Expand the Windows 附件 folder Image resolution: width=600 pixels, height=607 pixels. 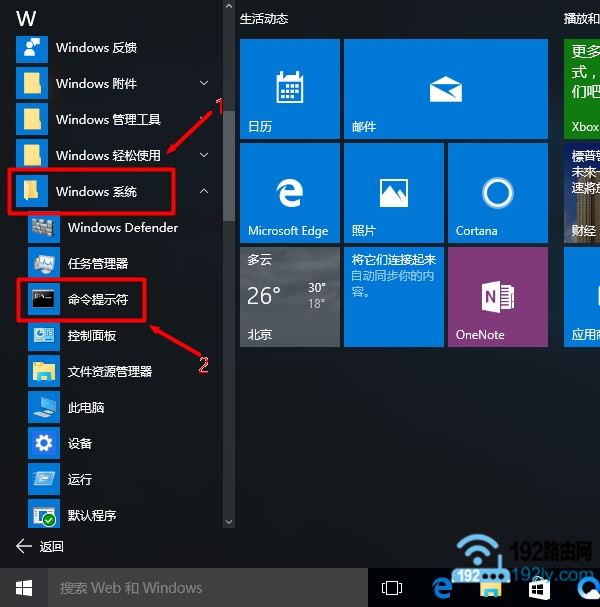[x=205, y=83]
